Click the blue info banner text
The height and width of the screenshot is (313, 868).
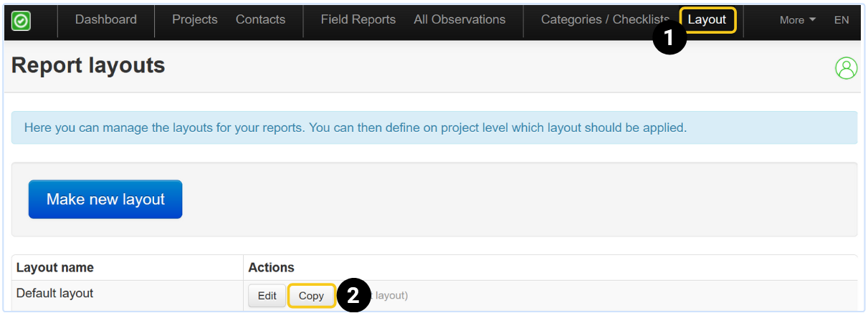tap(355, 128)
